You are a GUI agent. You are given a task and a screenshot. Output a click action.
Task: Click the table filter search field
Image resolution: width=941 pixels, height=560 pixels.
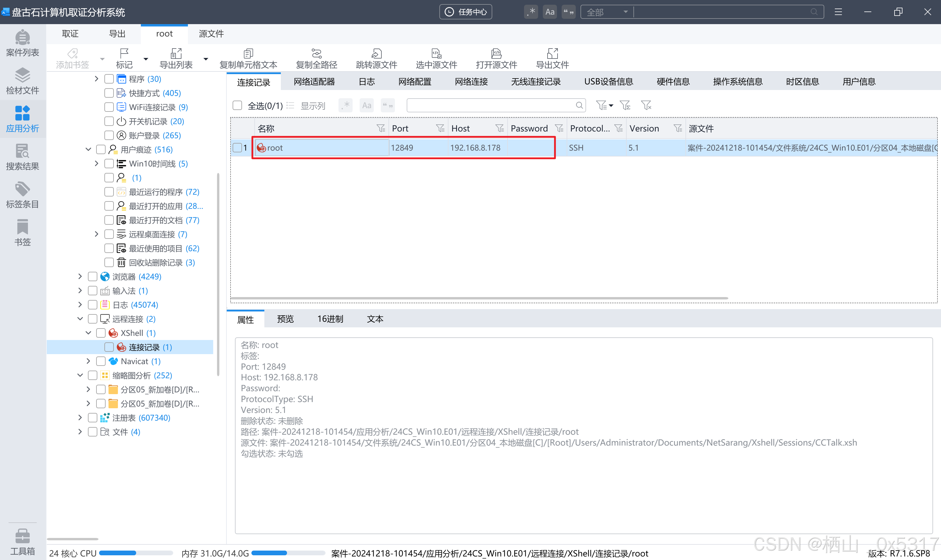[x=490, y=105]
